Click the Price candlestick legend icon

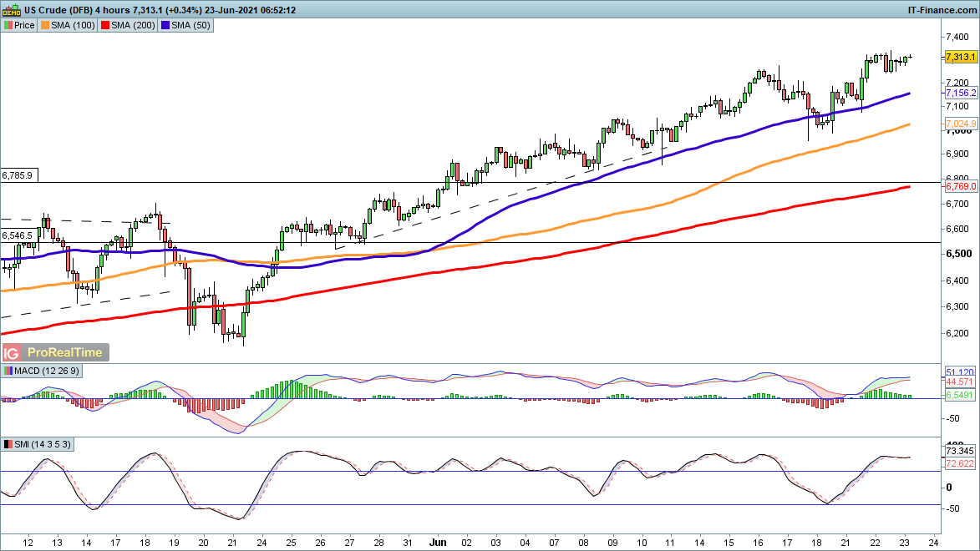8,25
